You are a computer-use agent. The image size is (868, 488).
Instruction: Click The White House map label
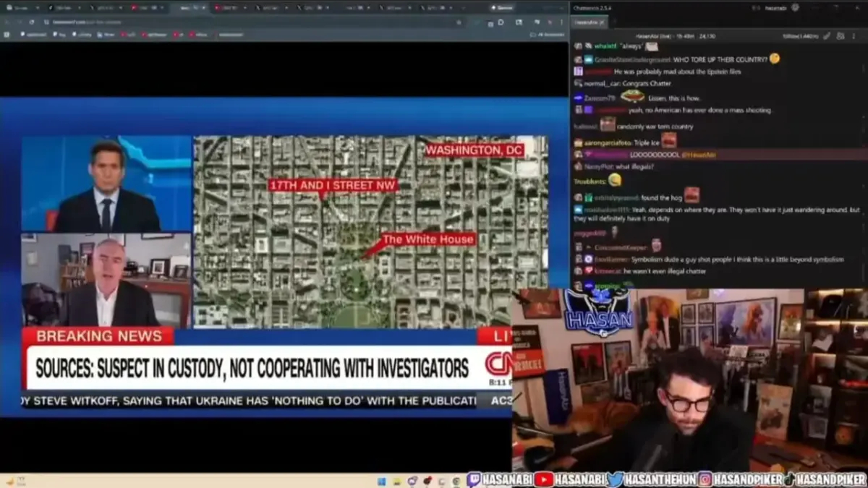click(427, 239)
